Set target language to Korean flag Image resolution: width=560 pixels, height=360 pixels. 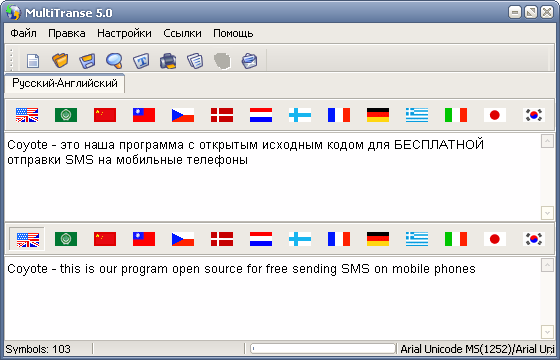pyautogui.click(x=534, y=239)
